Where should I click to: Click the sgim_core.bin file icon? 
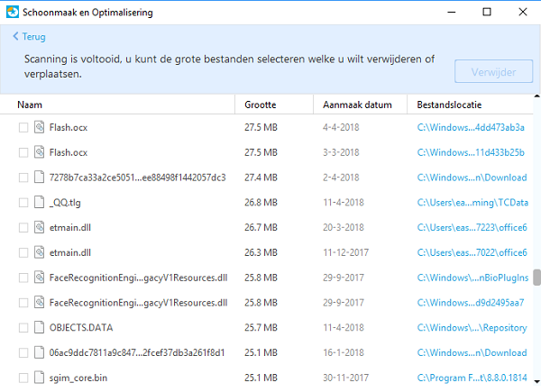pos(39,377)
